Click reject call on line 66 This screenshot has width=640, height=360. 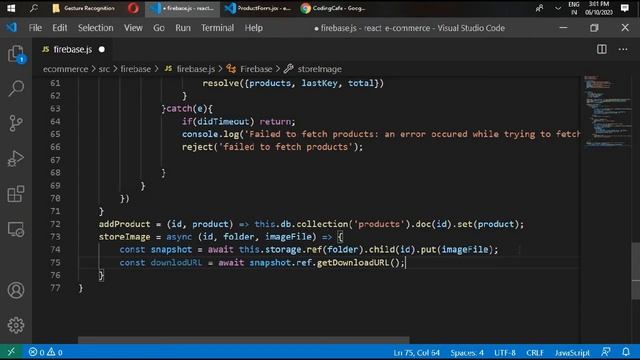[x=198, y=147]
